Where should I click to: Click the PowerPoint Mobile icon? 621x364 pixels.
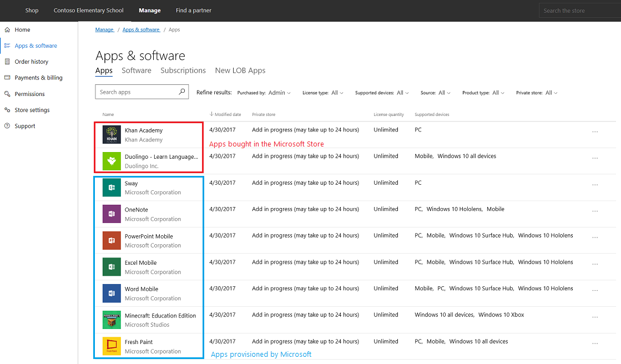(112, 240)
